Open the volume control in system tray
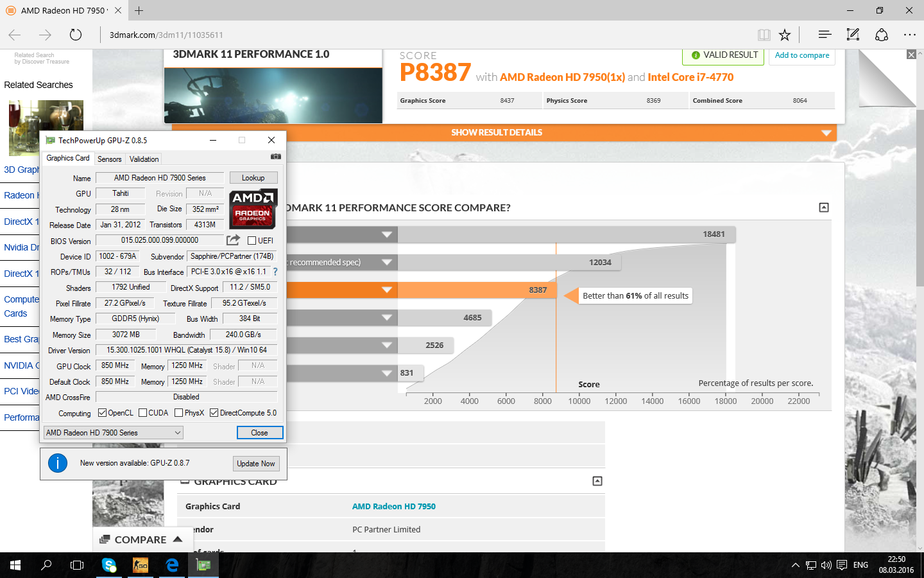 pyautogui.click(x=826, y=565)
